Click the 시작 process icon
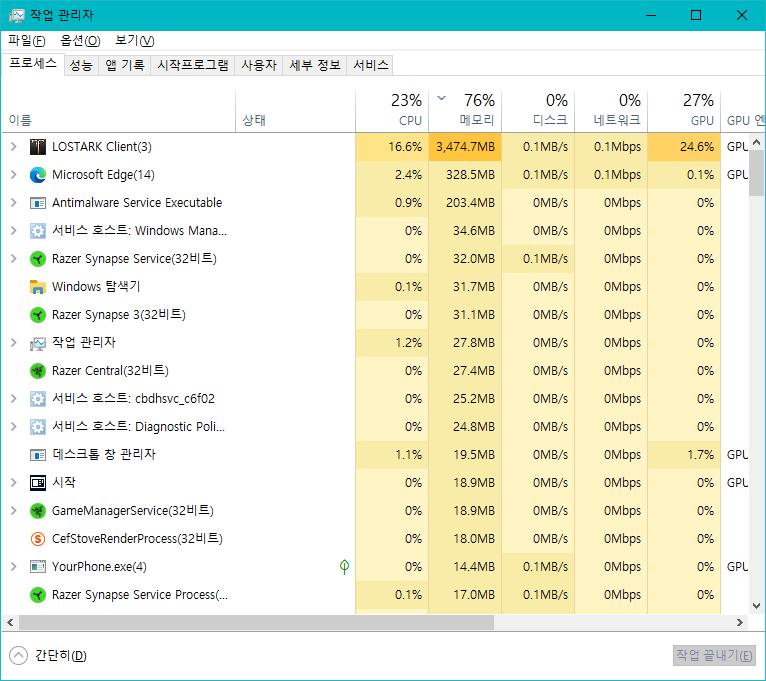The width and height of the screenshot is (766, 681). [x=38, y=483]
